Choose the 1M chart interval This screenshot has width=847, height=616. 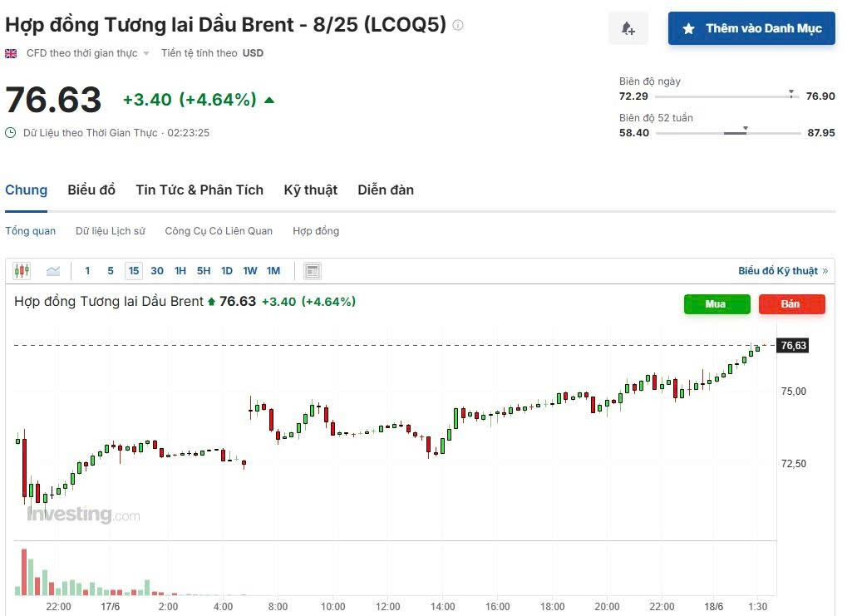(273, 270)
